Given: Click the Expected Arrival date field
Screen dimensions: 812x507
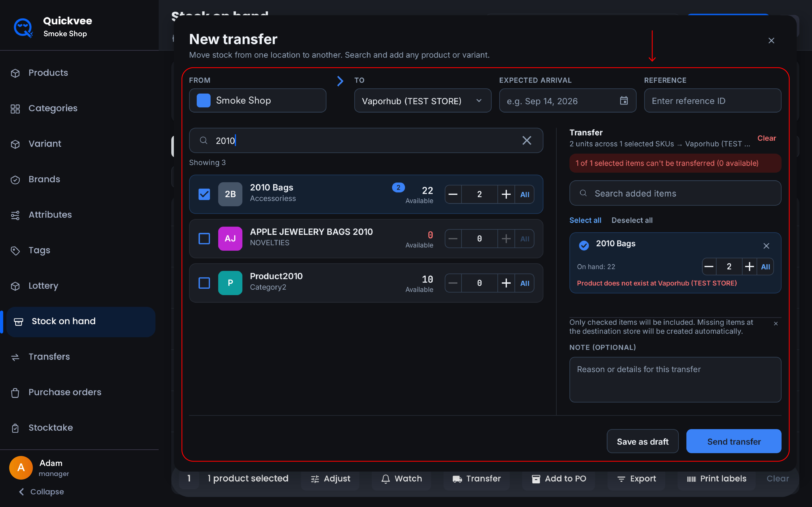Looking at the screenshot, I should point(568,101).
